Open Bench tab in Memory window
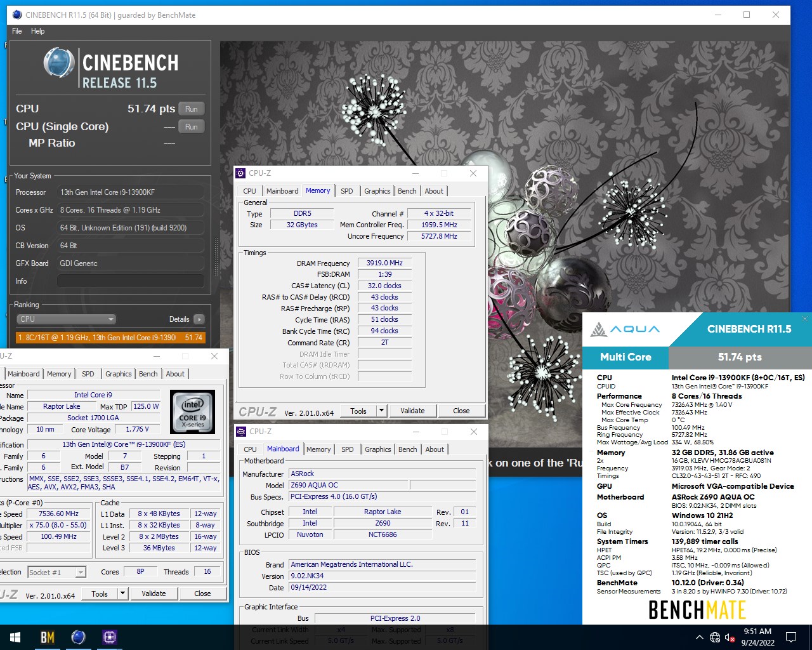This screenshot has width=812, height=650. click(x=407, y=191)
